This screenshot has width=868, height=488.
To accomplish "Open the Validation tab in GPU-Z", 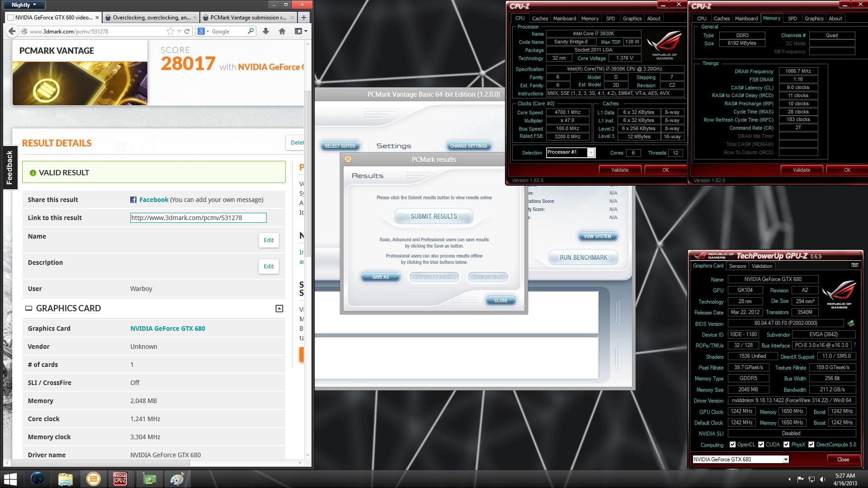I will 762,266.
